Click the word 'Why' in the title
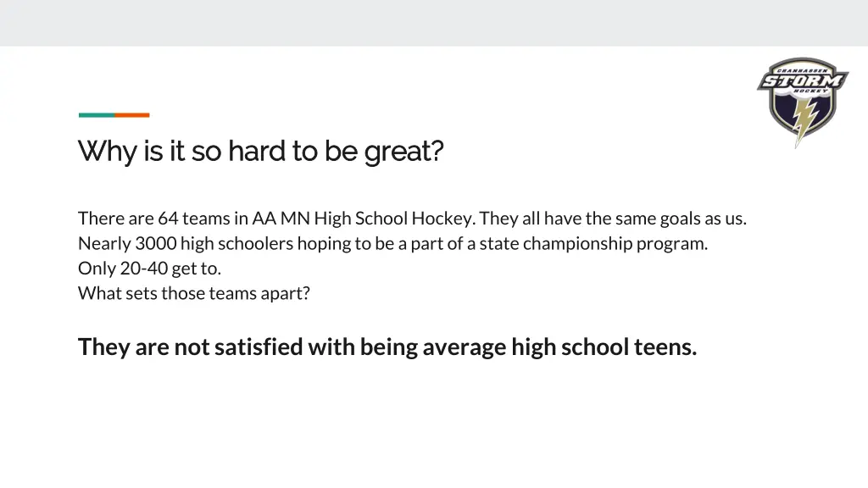Viewport: 868px width, 488px height. [x=108, y=152]
